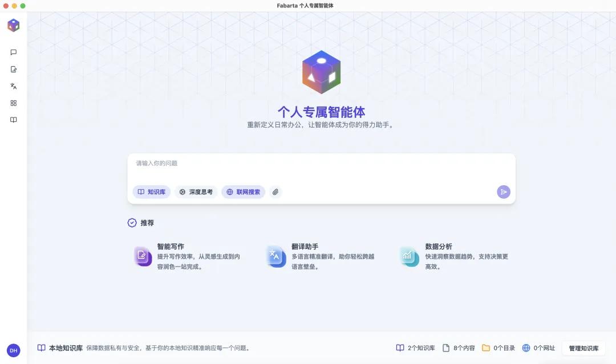This screenshot has width=616, height=364.
Task: Open the knowledge book icon in sidebar
Action: pos(13,120)
